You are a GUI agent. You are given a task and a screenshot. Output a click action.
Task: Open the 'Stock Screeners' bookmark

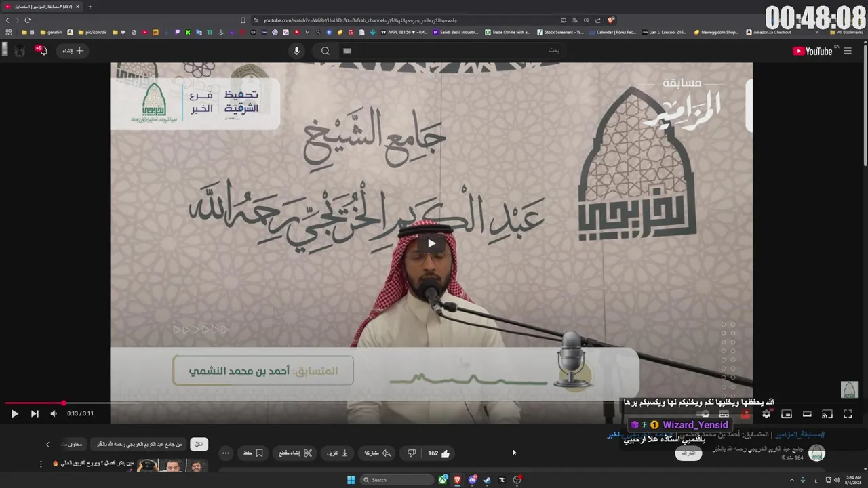coord(561,32)
